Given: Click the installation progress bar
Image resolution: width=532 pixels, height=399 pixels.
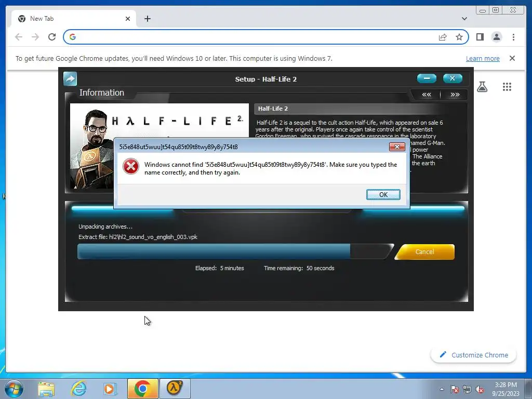Looking at the screenshot, I should 234,252.
